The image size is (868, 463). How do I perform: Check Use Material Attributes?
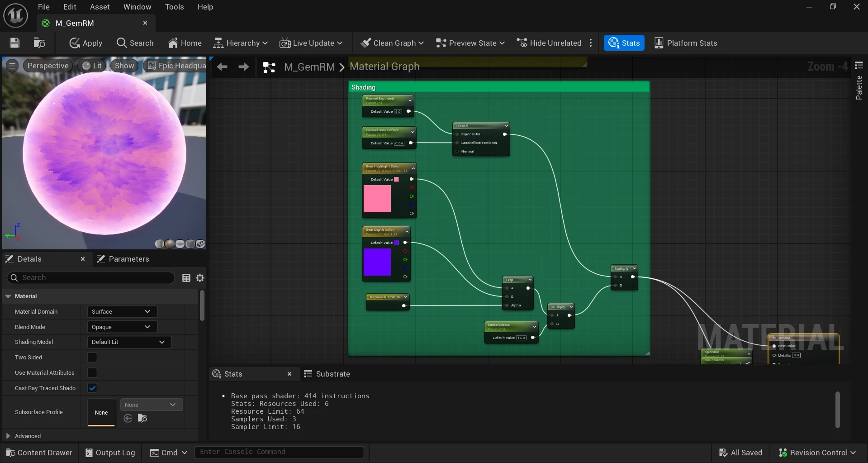click(92, 373)
